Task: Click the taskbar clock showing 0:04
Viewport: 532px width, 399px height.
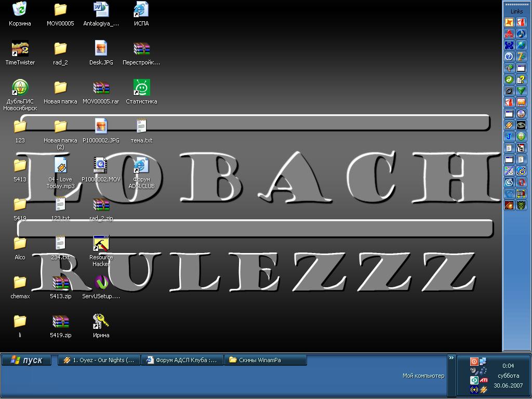Action: tap(508, 366)
